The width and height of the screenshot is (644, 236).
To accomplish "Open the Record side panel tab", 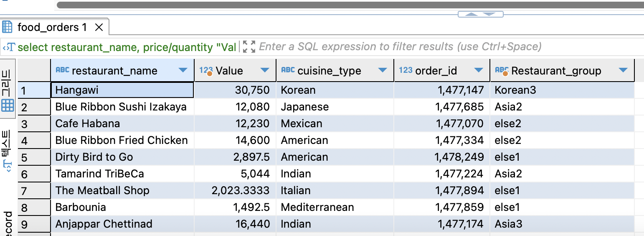I will tap(8, 224).
